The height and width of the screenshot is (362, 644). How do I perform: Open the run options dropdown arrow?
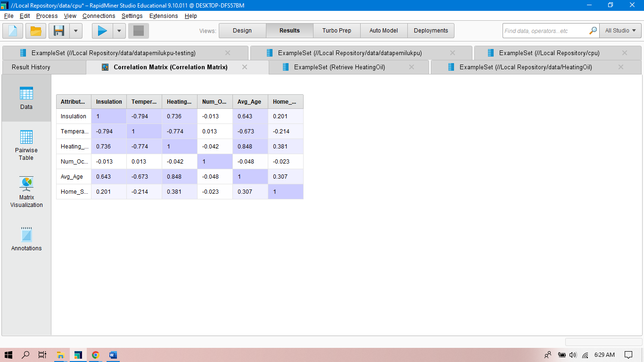119,31
